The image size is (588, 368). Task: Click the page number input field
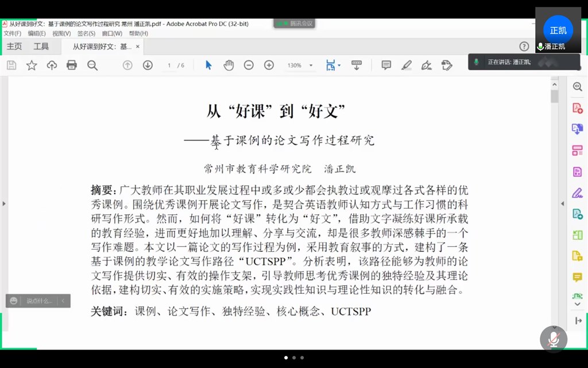click(x=169, y=66)
